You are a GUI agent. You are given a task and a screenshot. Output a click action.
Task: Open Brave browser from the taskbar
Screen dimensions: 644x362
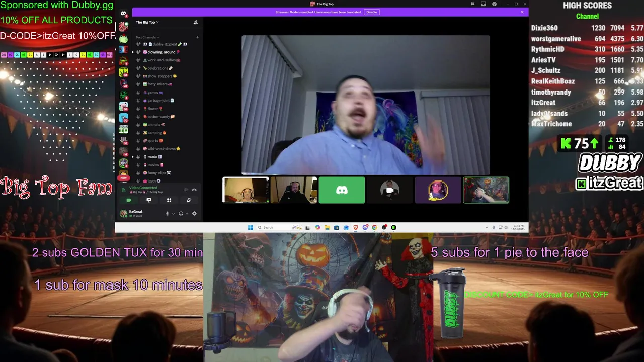click(356, 227)
